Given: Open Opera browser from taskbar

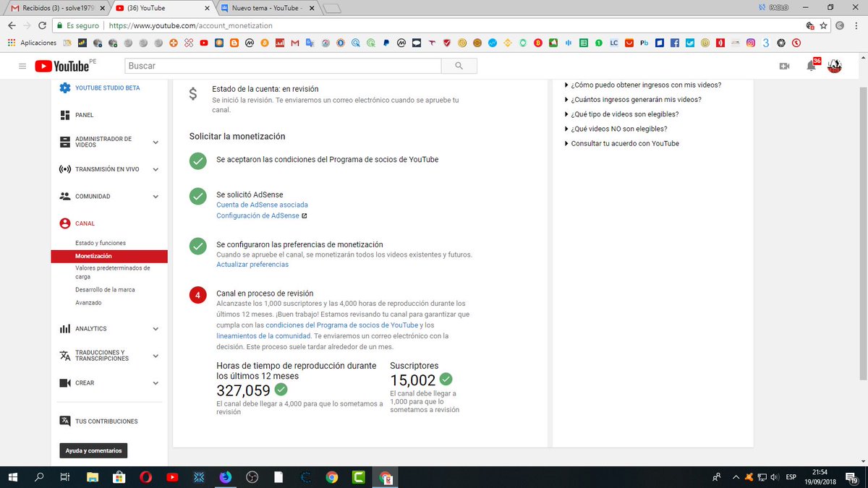Looking at the screenshot, I should click(x=146, y=476).
